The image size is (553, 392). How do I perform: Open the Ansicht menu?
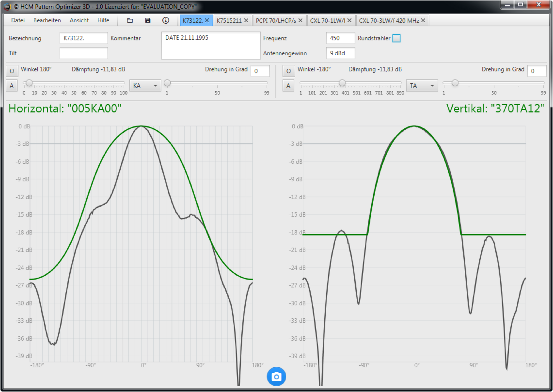79,20
